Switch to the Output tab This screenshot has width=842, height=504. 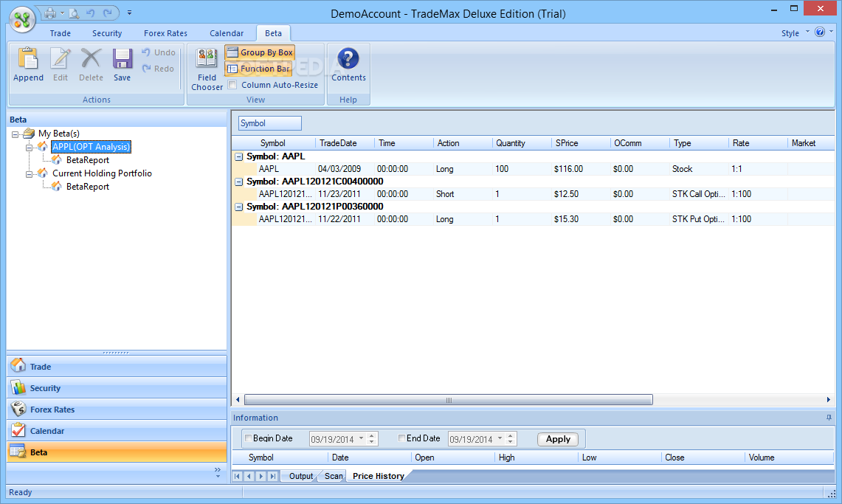pyautogui.click(x=301, y=476)
